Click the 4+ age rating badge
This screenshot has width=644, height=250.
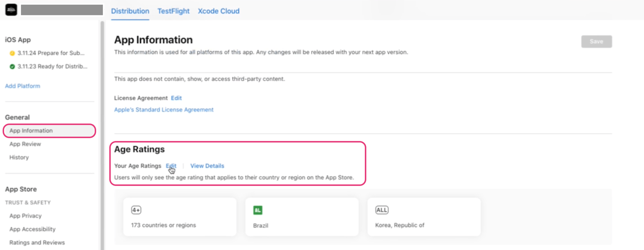tap(136, 210)
